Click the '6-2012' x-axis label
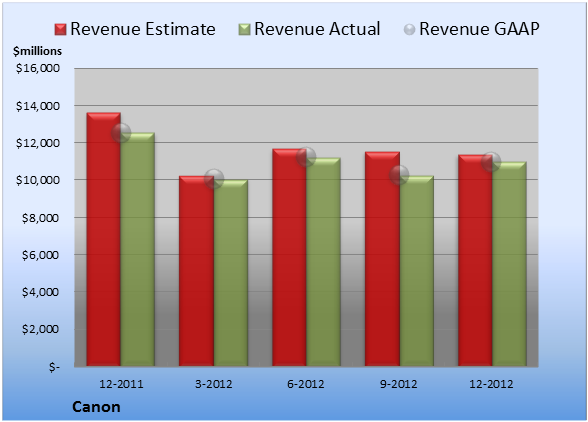Viewport: 588px width, 422px height. (306, 384)
